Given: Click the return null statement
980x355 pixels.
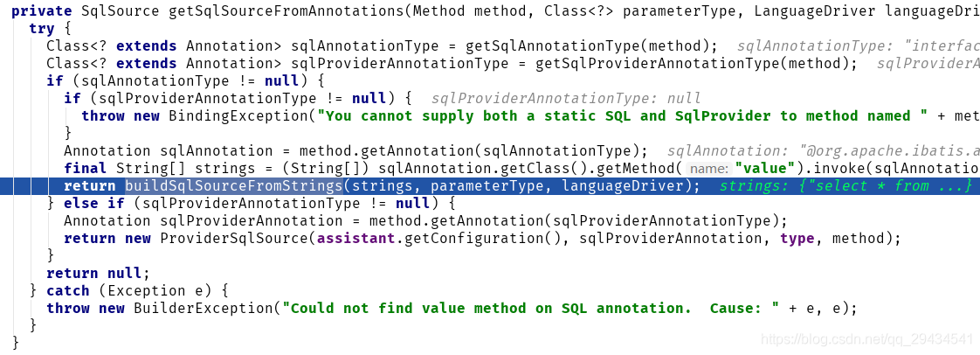Looking at the screenshot, I should click(x=99, y=274).
